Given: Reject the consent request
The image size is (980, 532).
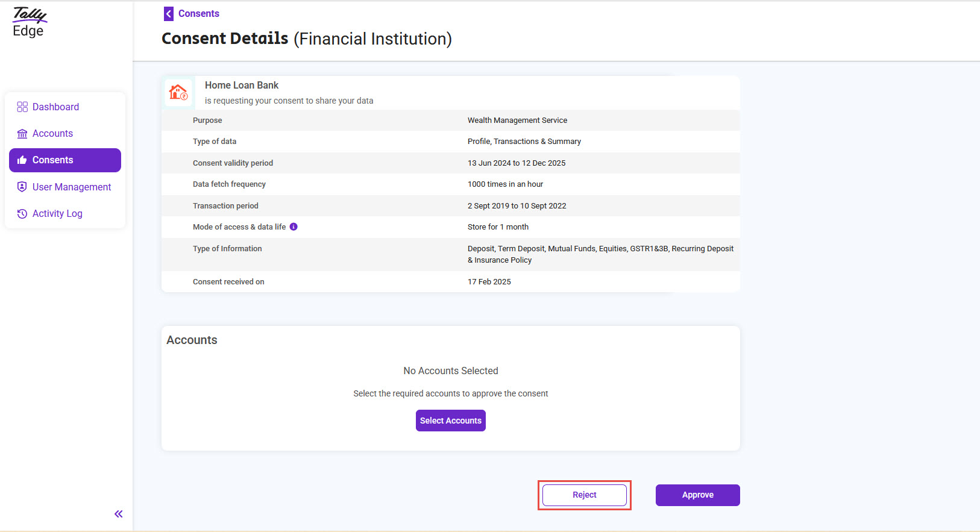Looking at the screenshot, I should pyautogui.click(x=584, y=495).
